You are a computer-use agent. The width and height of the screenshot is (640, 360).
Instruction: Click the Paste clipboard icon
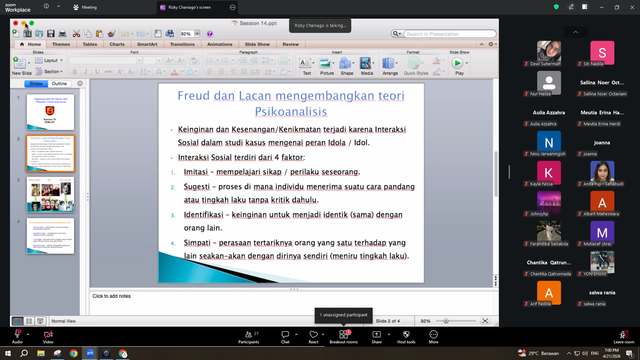pos(99,34)
